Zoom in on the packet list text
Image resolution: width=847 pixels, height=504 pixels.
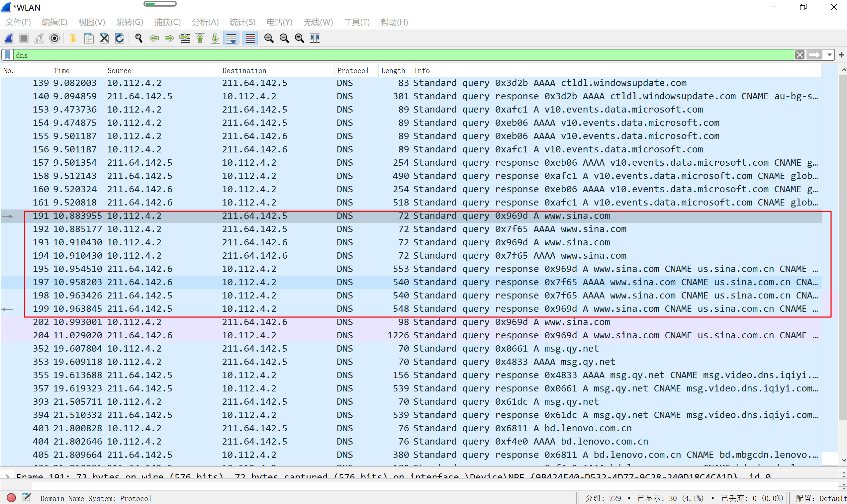[x=268, y=38]
